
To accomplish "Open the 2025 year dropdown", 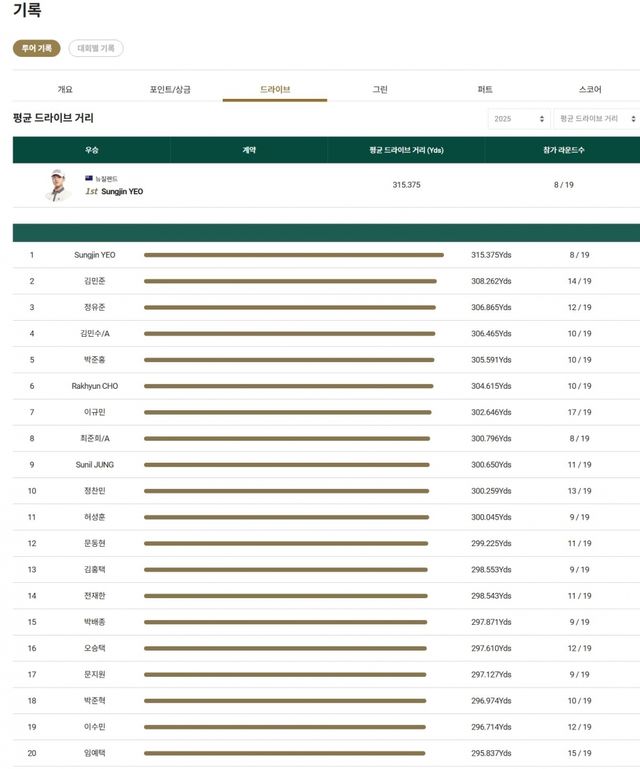I will [x=518, y=119].
